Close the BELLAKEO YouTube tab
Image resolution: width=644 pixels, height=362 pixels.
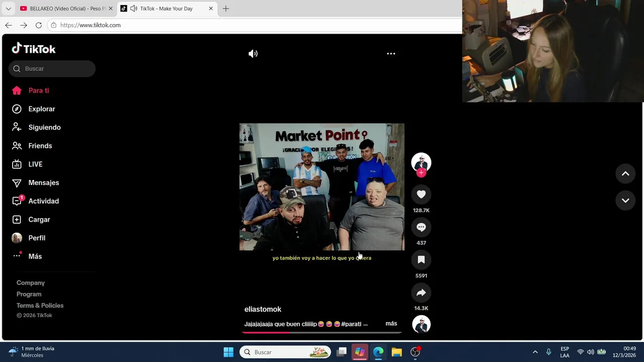coord(111,9)
